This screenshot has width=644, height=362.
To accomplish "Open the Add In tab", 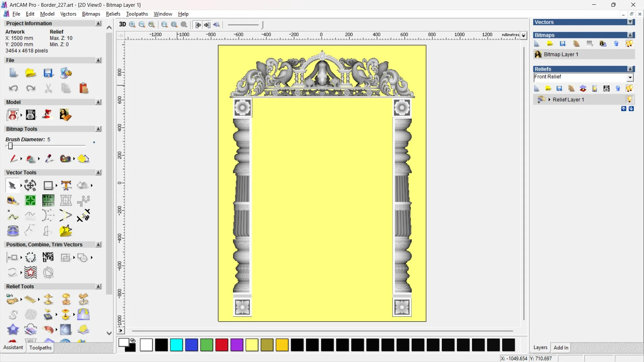I will tap(561, 348).
